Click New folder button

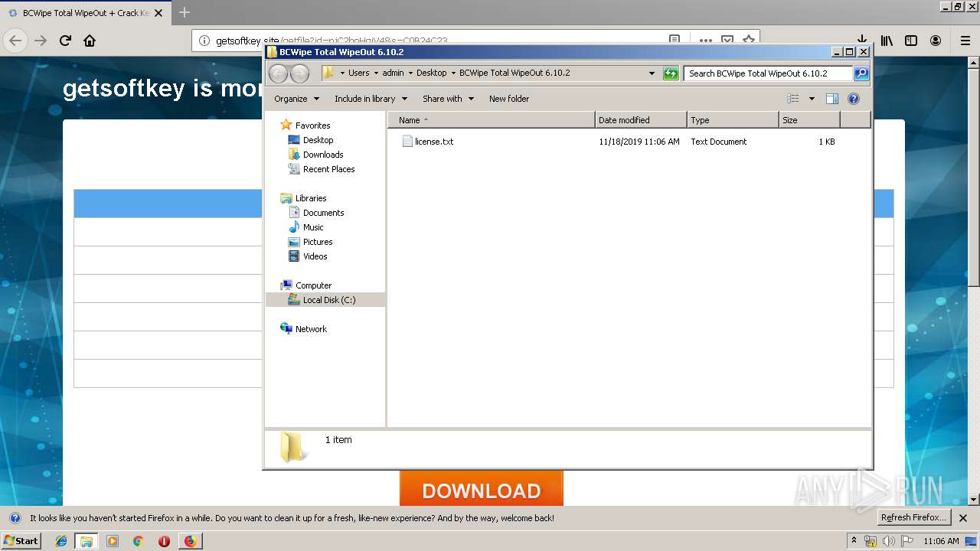coord(509,99)
